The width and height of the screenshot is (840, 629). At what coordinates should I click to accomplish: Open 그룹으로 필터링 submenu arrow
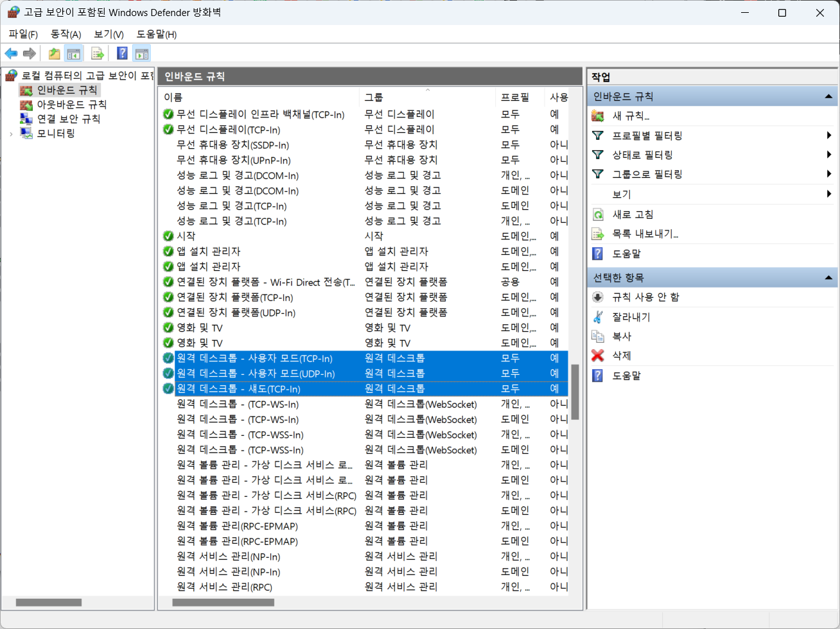(829, 174)
